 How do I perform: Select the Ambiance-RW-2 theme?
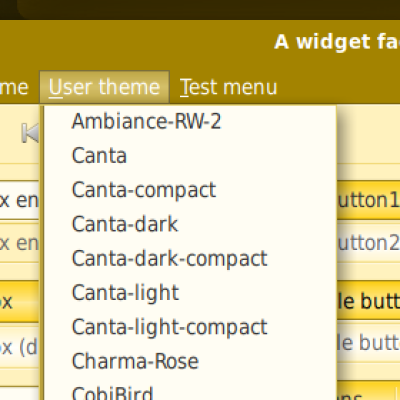tap(190, 121)
